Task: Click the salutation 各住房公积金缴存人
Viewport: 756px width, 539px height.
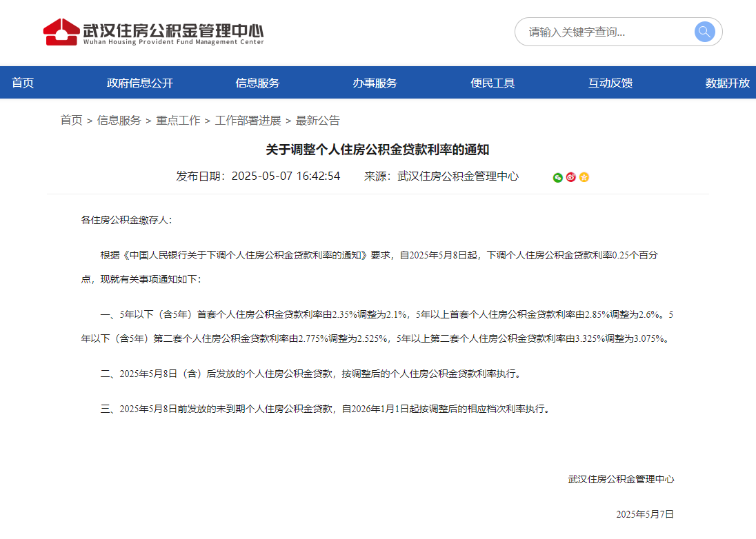Action: [126, 220]
